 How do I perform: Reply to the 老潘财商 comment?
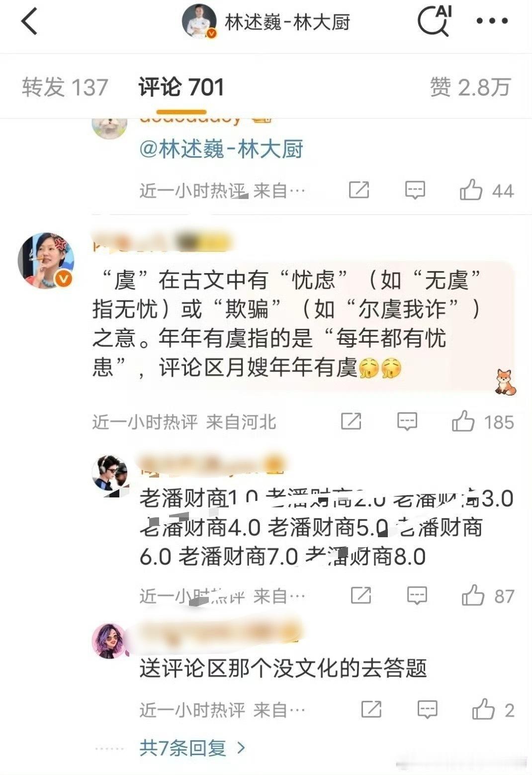tap(417, 596)
